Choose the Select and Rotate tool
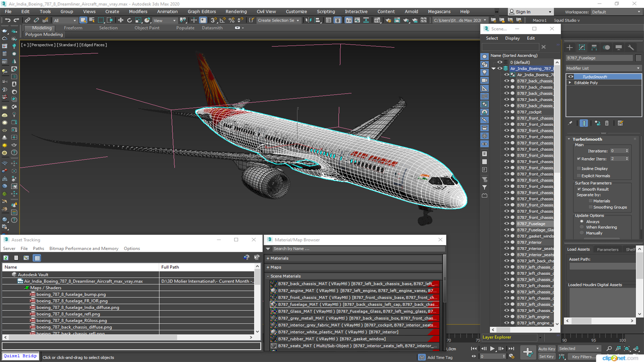 (129, 20)
